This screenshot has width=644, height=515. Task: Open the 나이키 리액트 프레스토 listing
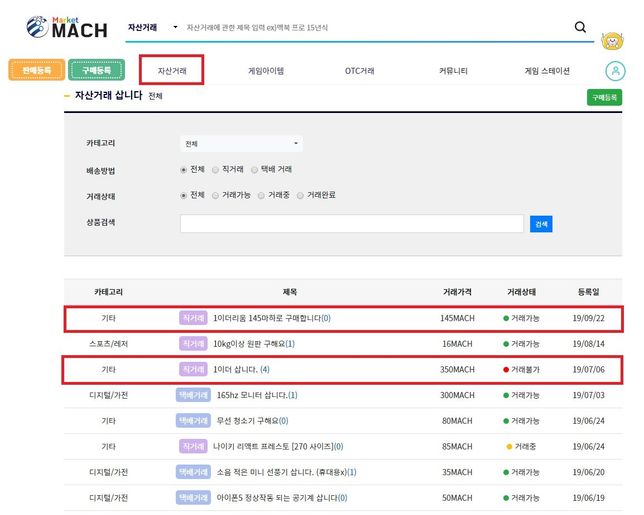278,446
